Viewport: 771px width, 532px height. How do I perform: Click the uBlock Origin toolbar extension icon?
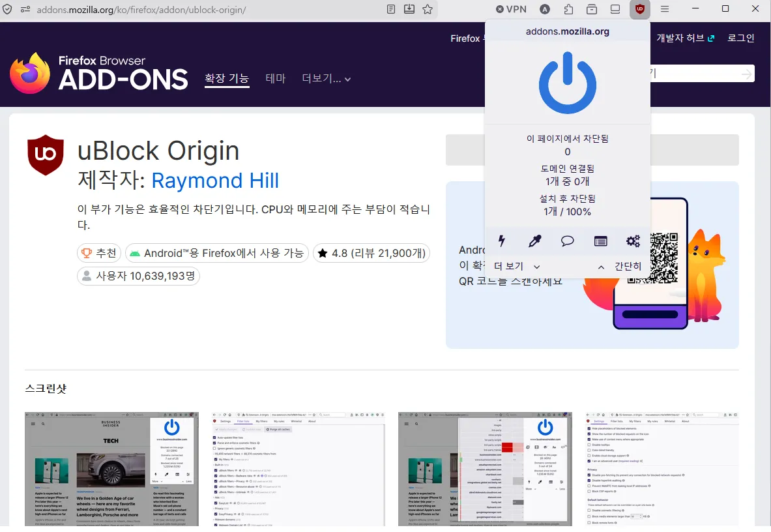(x=640, y=9)
